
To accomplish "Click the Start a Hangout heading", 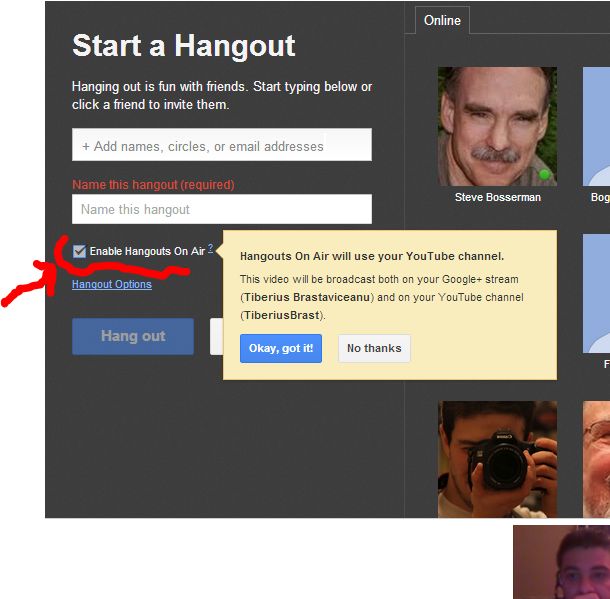I will pos(184,46).
